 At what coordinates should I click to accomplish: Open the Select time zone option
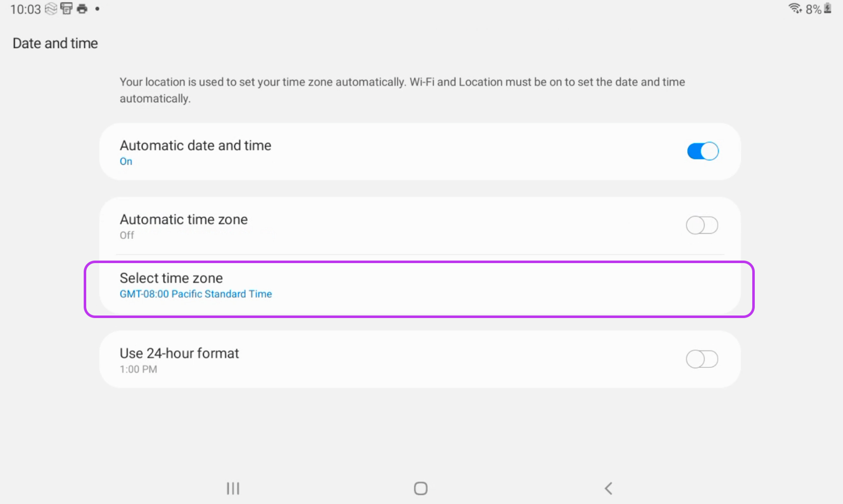pos(418,285)
